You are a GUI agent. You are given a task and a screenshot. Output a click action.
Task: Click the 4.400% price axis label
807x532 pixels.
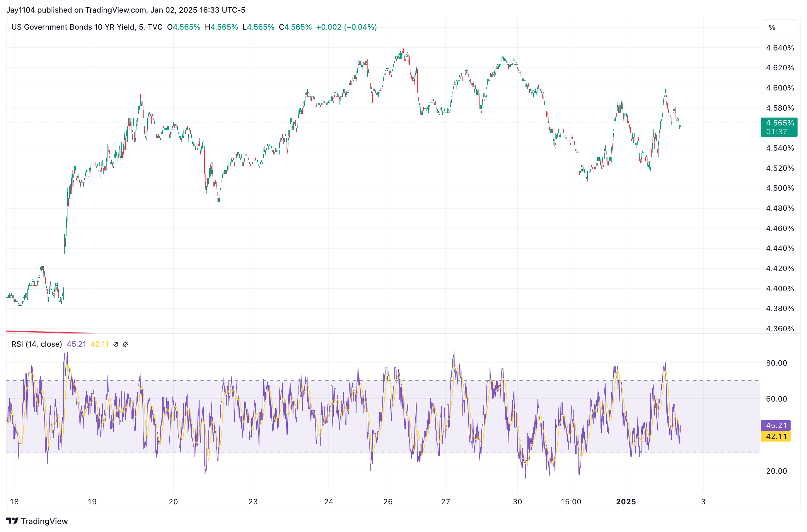pos(780,289)
